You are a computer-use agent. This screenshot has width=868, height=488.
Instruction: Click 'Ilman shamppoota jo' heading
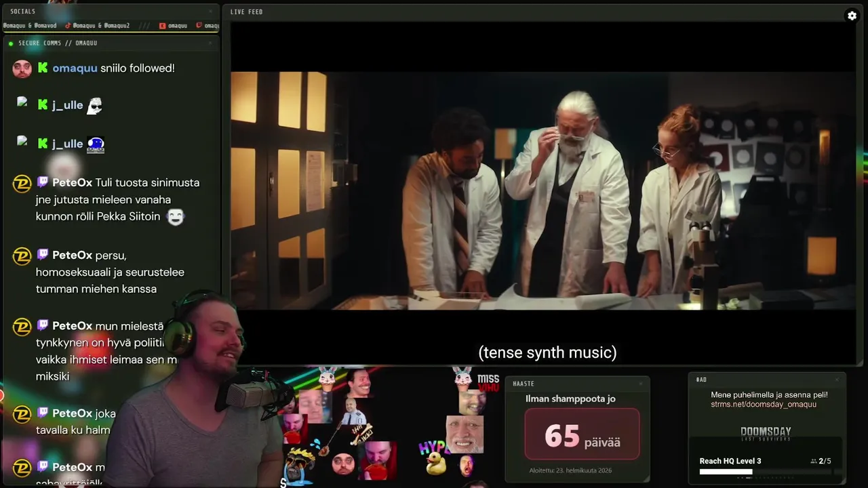point(570,399)
